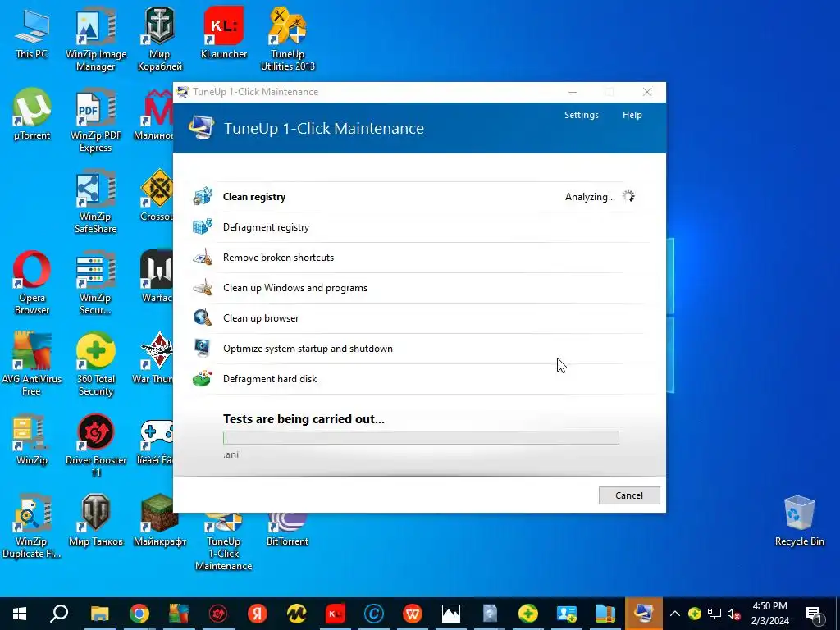The image size is (840, 630).
Task: Select the Driver Booster 11 desktop icon
Action: pos(96,445)
